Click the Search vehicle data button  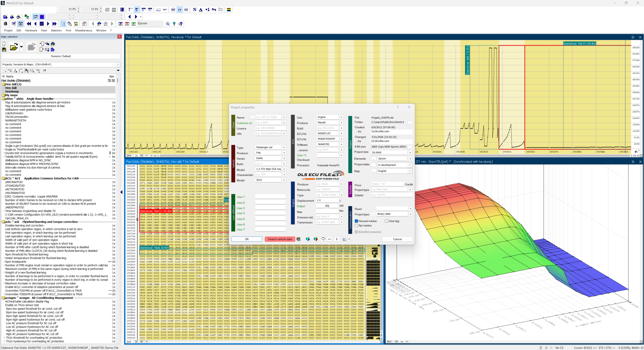[x=280, y=239]
